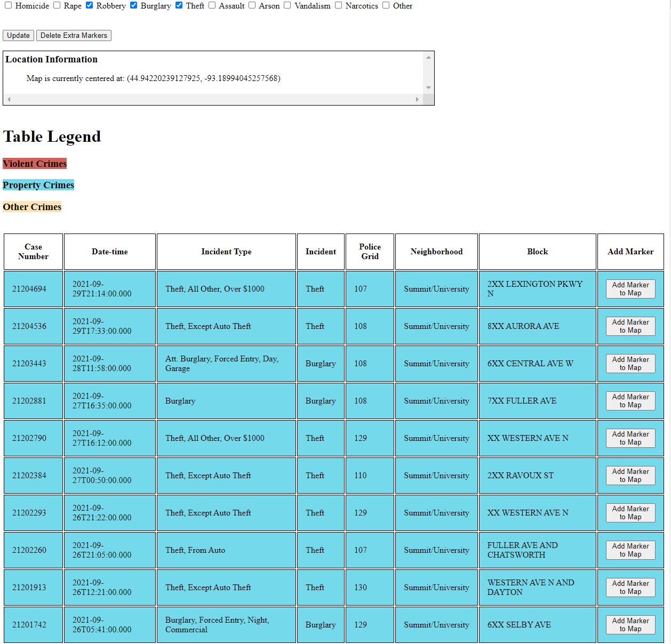
Task: Click left arrow of horizontal scrollbar
Action: [9, 100]
